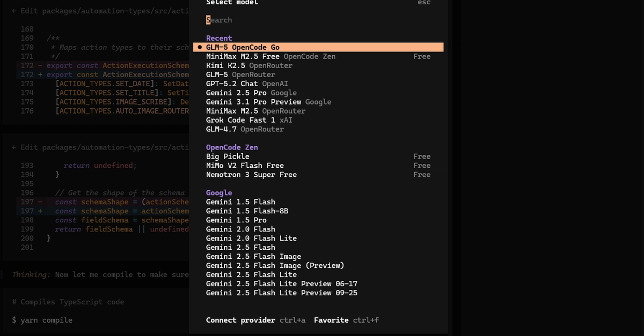
Task: Click the yarn compile command line
Action: click(x=42, y=320)
